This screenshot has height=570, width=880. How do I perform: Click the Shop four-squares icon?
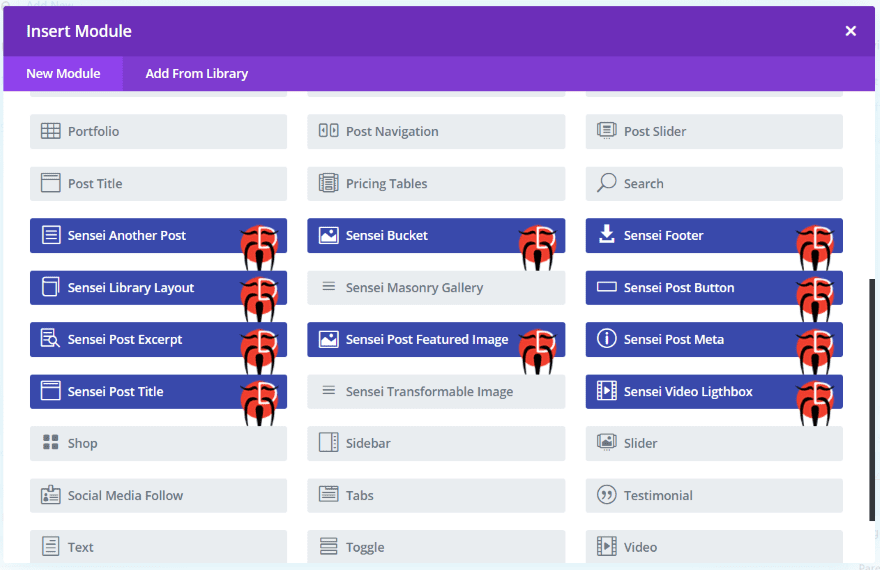pyautogui.click(x=51, y=442)
